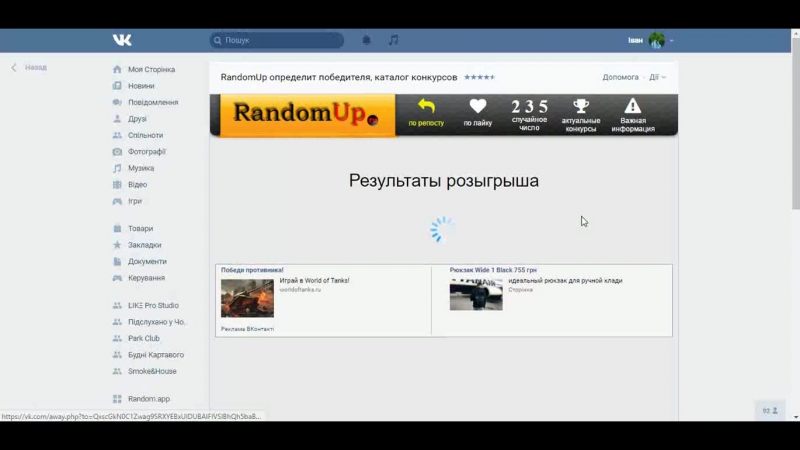This screenshot has width=800, height=450.
Task: Select the 'по лайку' heart icon
Action: tap(478, 106)
